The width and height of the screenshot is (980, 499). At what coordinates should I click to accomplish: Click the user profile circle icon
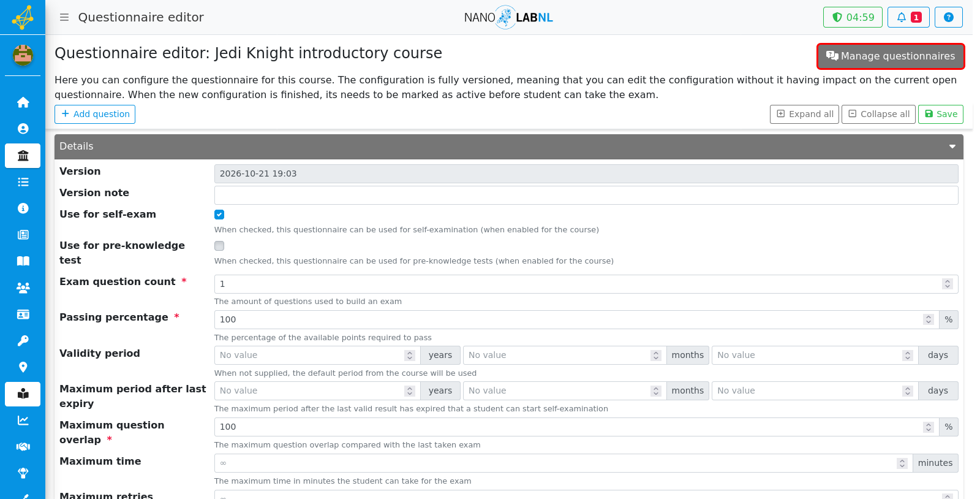pyautogui.click(x=23, y=129)
